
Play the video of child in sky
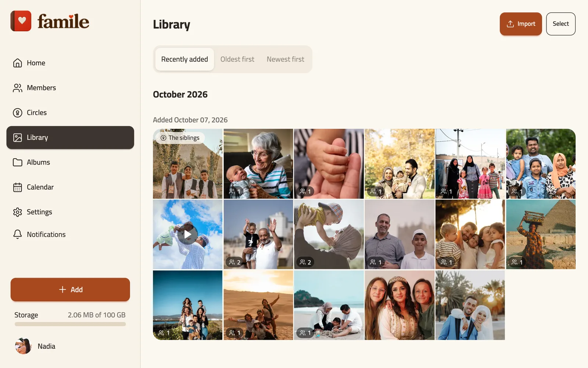tap(188, 234)
